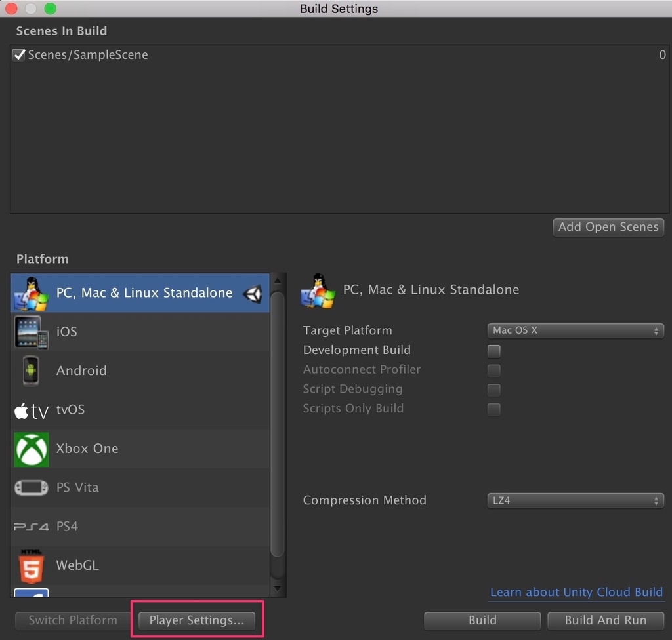Click the platform list scrollbar thumb
Screen dimensions: 672x640
(278, 424)
